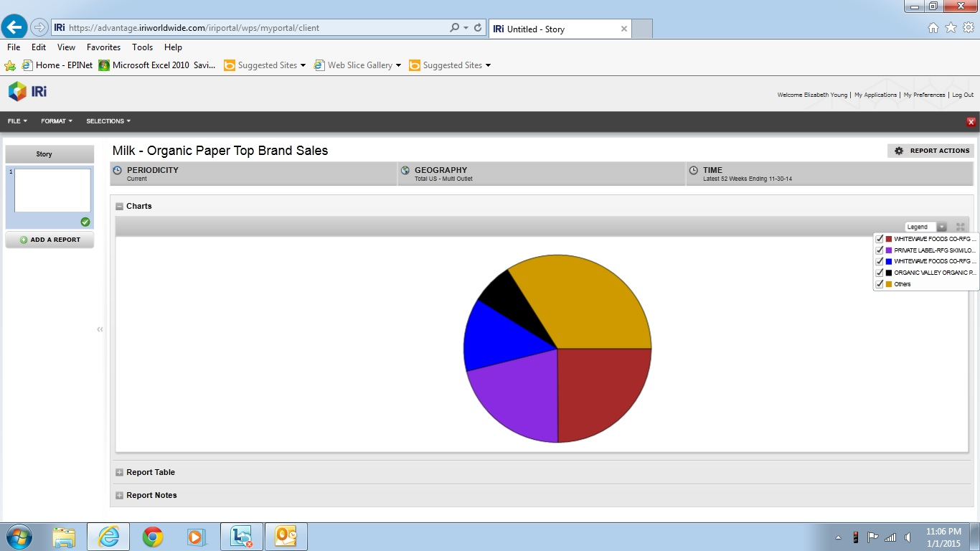This screenshot has width=980, height=551.
Task: Toggle the Organic Valley legend checkbox
Action: [x=880, y=273]
